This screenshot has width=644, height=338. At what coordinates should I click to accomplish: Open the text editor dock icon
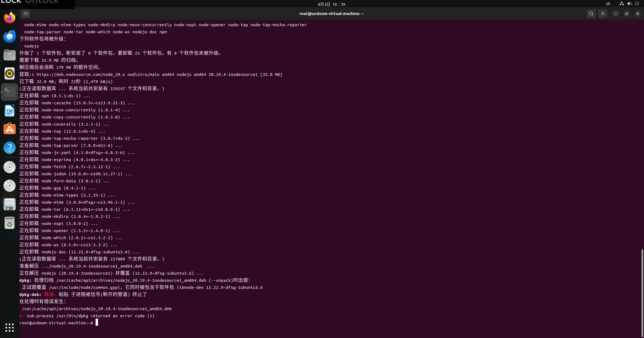pyautogui.click(x=10, y=204)
